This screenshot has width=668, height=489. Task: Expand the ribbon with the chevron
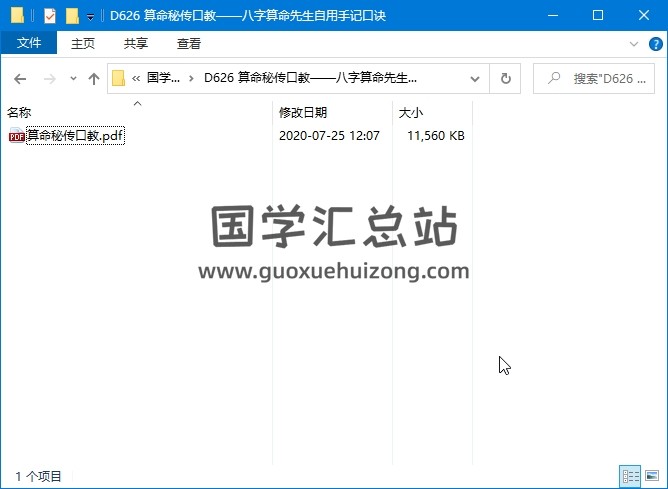coord(633,44)
